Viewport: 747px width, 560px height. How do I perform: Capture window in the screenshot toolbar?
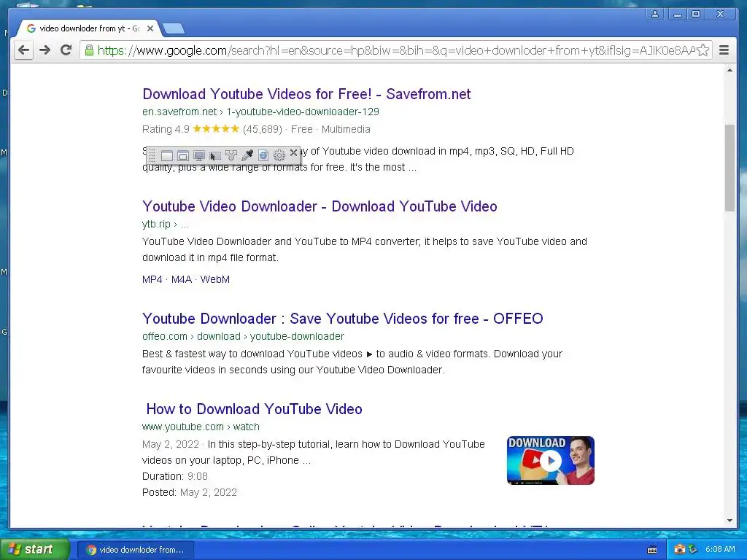click(x=167, y=156)
